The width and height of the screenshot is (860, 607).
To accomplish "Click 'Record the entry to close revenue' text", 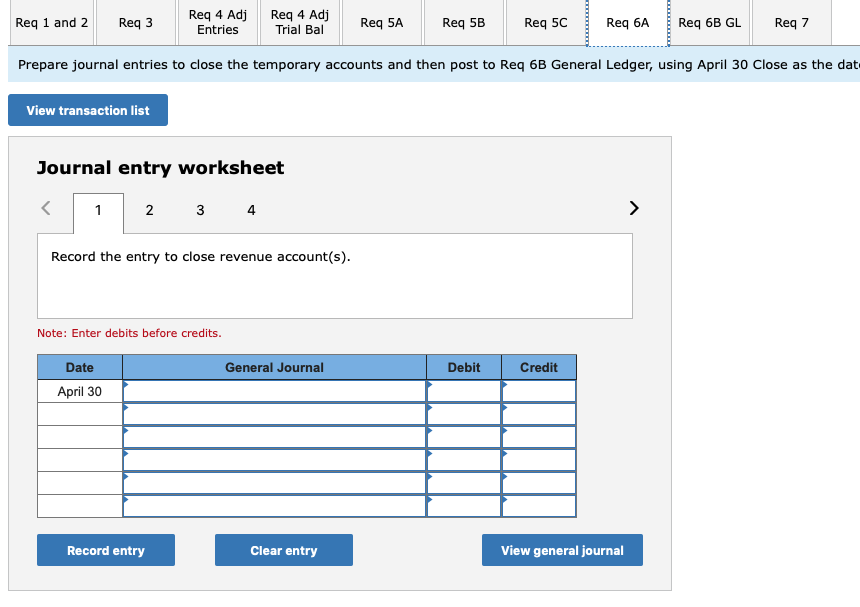I will [201, 257].
